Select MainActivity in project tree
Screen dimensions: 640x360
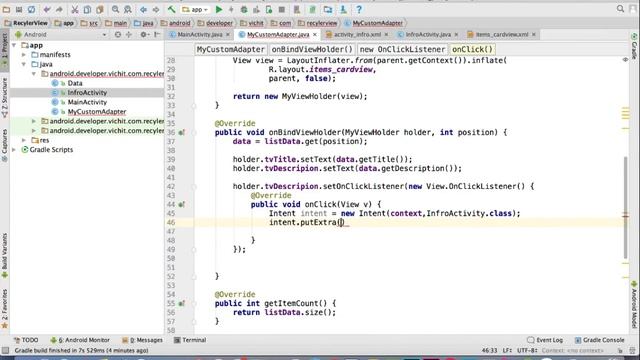(87, 102)
